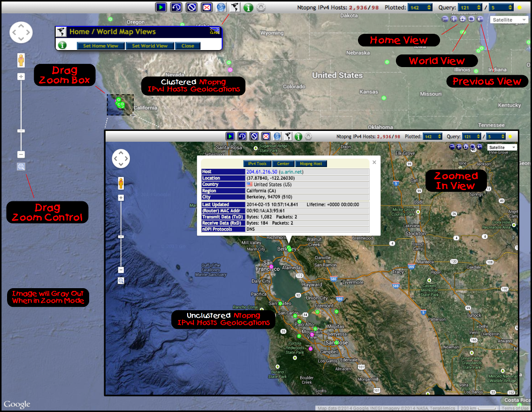Open the history clock icon in main toolbar
532x412 pixels.
pyautogui.click(x=176, y=7)
